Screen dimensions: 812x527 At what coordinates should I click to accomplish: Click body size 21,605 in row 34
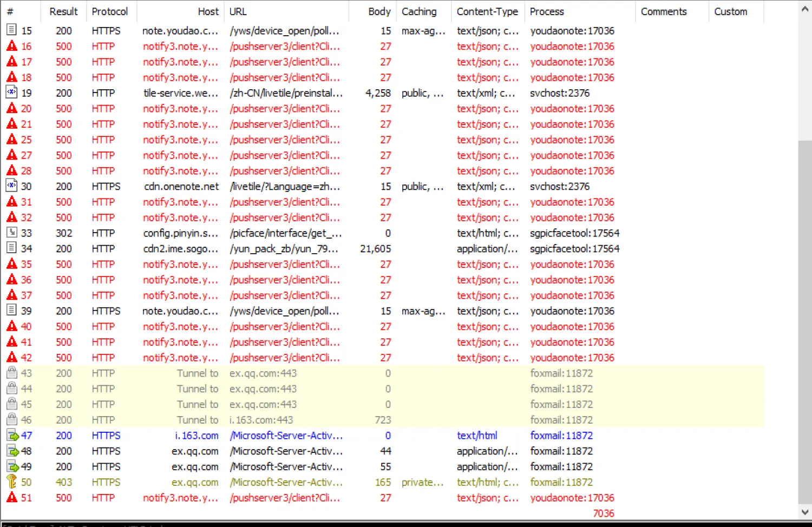pos(375,248)
